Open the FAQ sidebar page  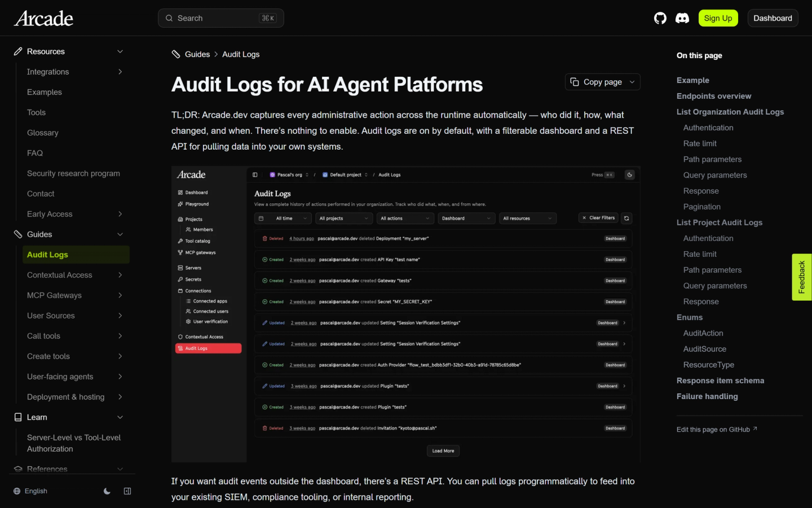pos(35,153)
